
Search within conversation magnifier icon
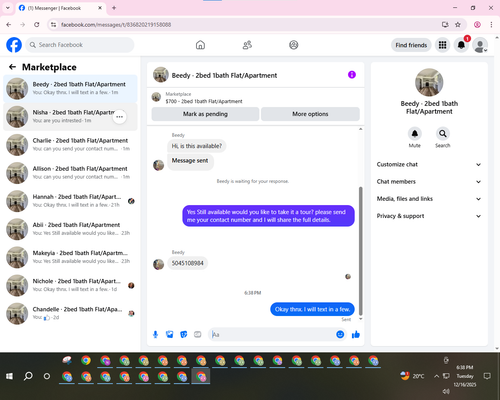(x=443, y=134)
